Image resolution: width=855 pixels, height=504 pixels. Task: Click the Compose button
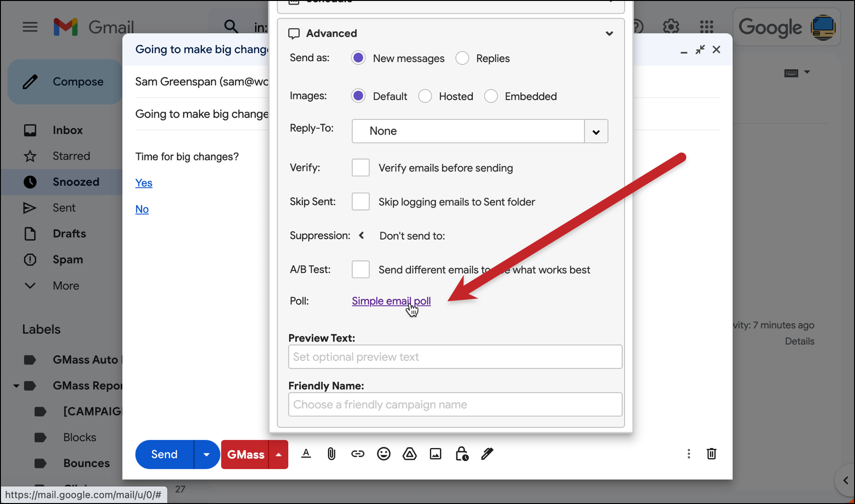65,81
